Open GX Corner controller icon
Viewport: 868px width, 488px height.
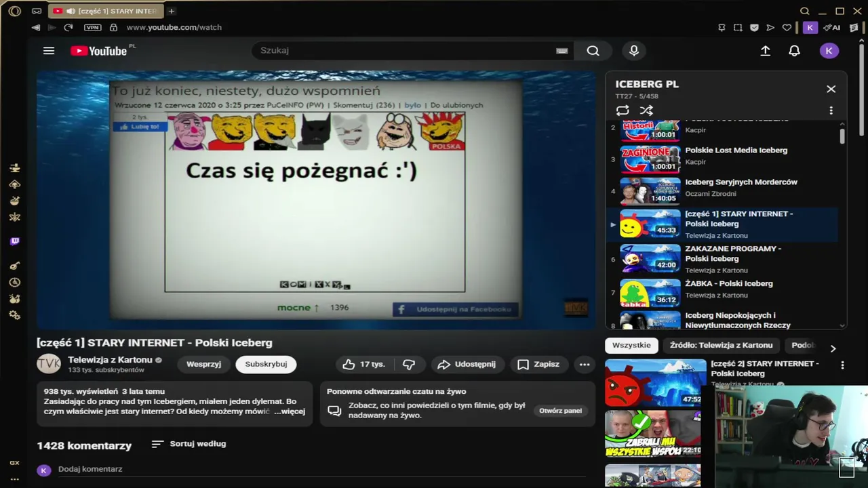click(37, 12)
